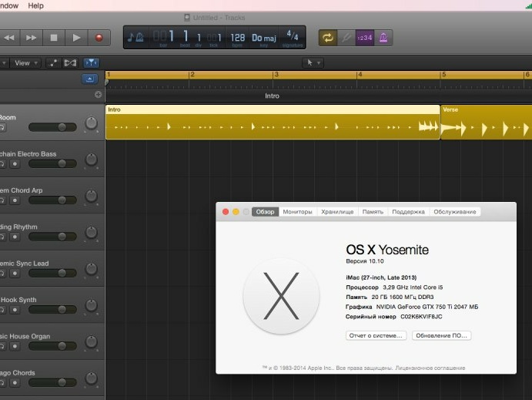
Task: Click the Sync Lead pan knob
Action: tap(92, 269)
